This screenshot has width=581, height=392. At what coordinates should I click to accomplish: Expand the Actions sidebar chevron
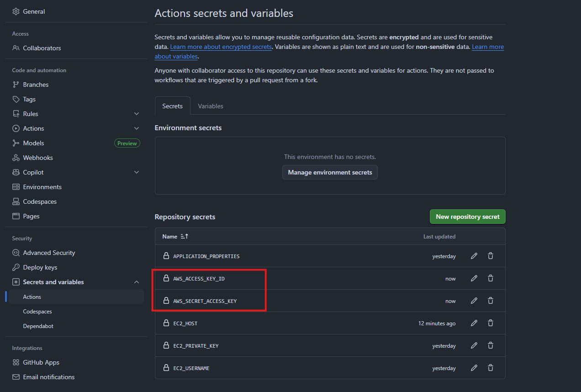[136, 128]
